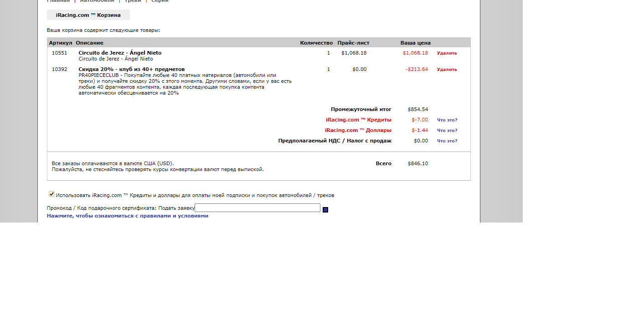Open "Что это?" next to iRacing Кредиты
This screenshot has height=319, width=644.
(447, 120)
